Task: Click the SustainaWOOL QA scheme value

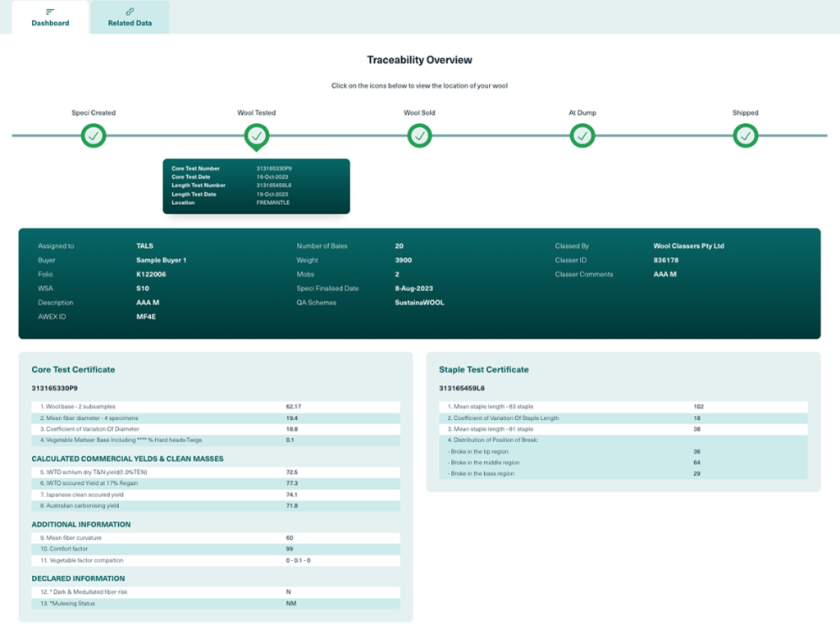Action: click(421, 303)
